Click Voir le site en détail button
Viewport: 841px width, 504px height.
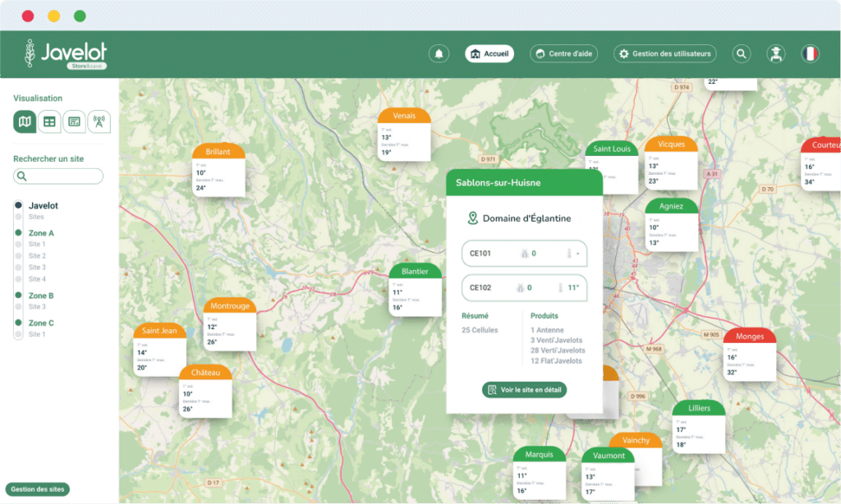524,390
